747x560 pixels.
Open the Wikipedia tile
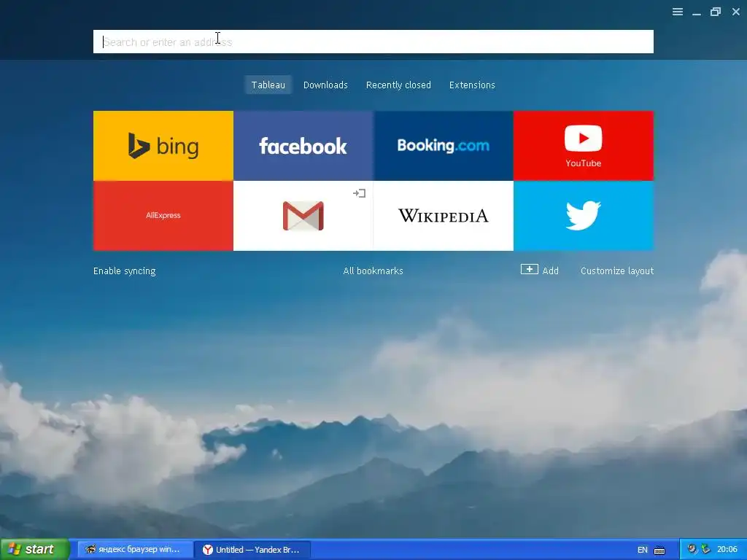point(444,216)
